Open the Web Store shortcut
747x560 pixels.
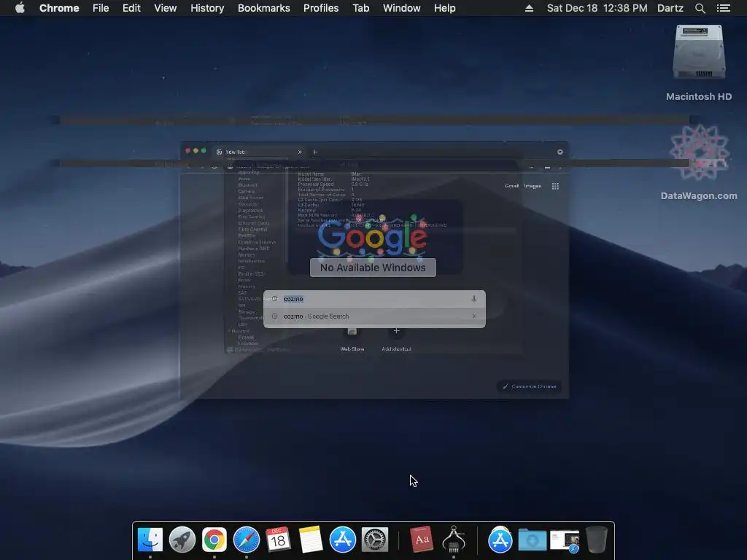click(x=352, y=338)
